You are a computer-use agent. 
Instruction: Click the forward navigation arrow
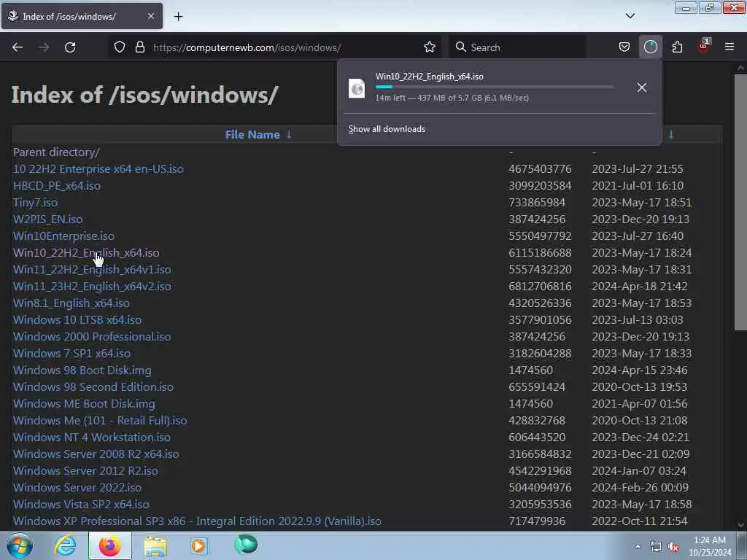pos(44,47)
